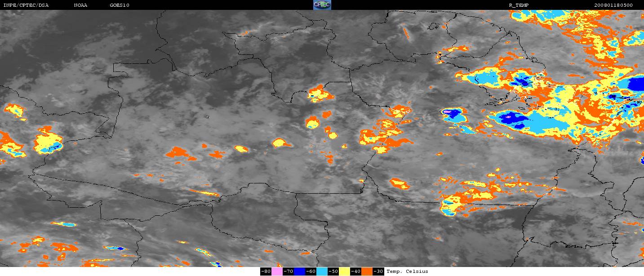Click the -40 legend value
Image resolution: width=644 pixels, height=276 pixels.
(x=355, y=272)
